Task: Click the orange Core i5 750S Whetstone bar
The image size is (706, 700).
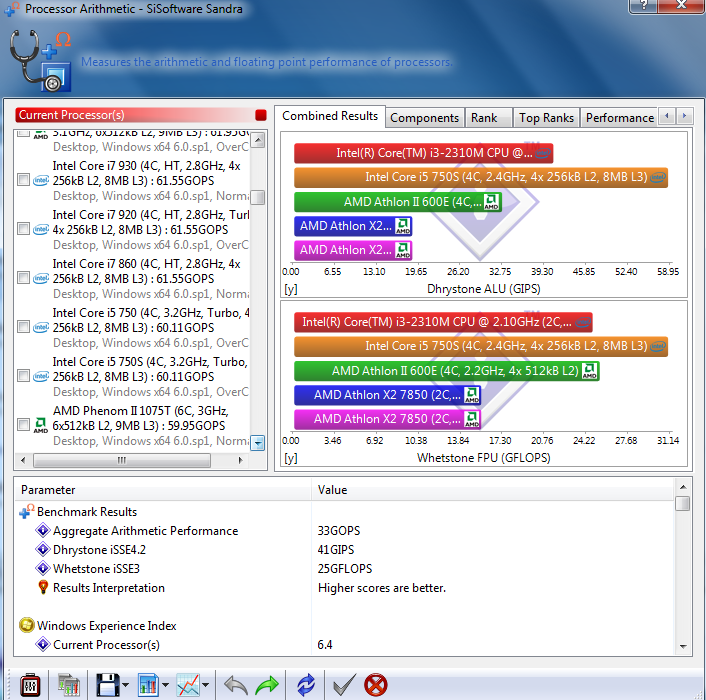Action: click(481, 346)
